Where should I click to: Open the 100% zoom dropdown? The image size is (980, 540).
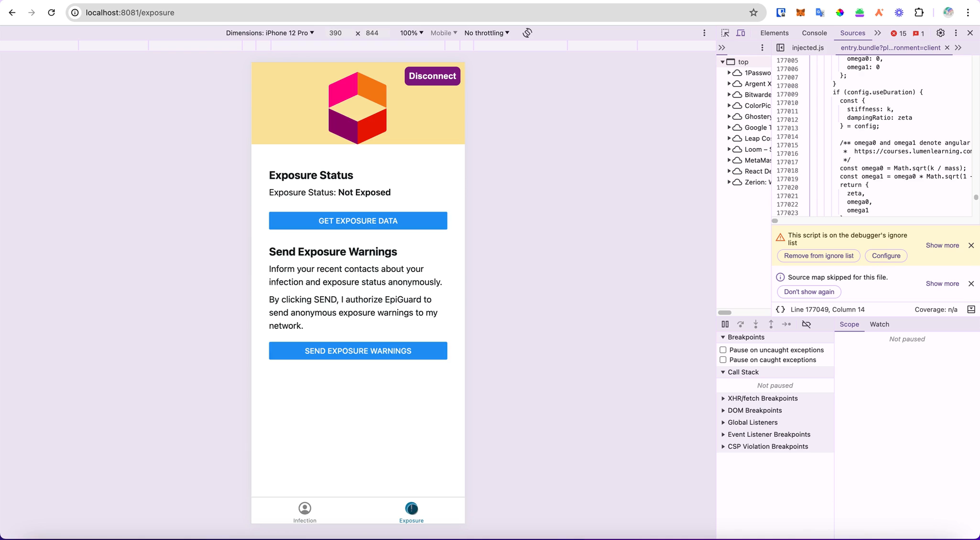coord(412,33)
